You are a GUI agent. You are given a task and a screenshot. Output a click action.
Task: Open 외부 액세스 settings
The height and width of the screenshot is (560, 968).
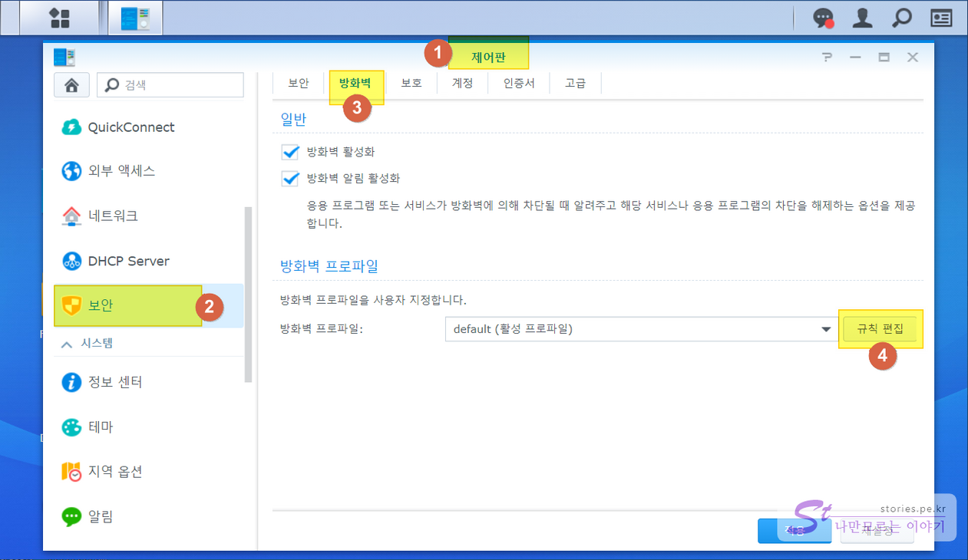[121, 171]
